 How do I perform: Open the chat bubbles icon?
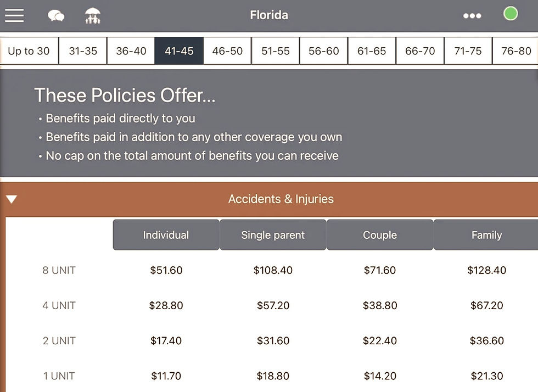point(56,16)
